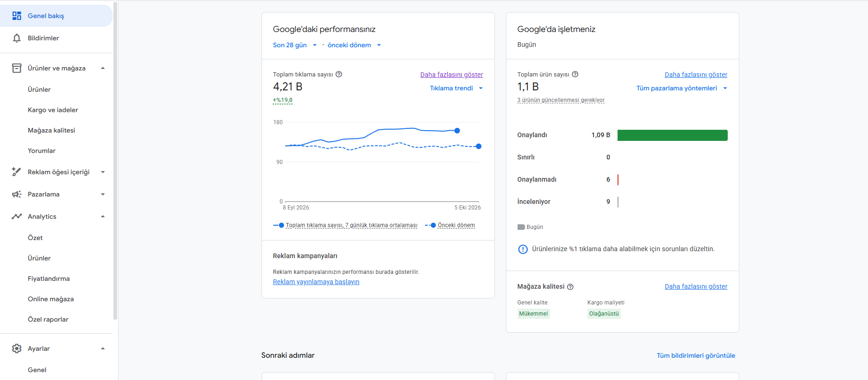Screen dimensions: 868x380
Task: Go to Yorumlar page
Action: click(x=42, y=151)
